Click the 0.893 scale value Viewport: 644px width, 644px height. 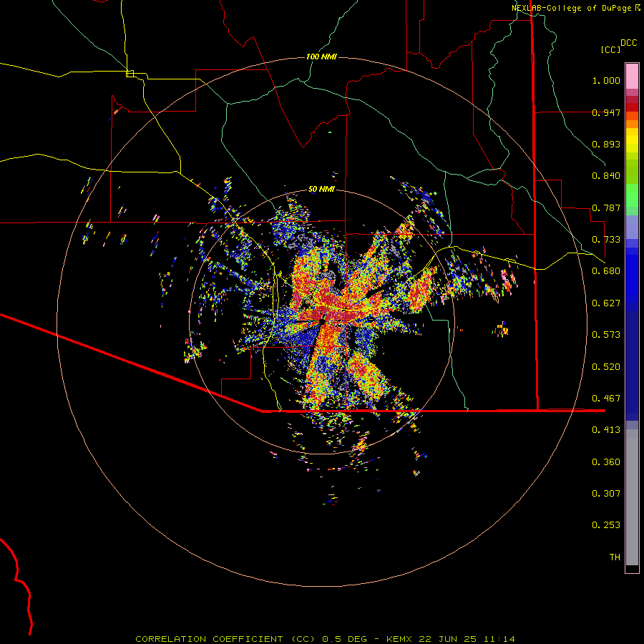click(606, 144)
